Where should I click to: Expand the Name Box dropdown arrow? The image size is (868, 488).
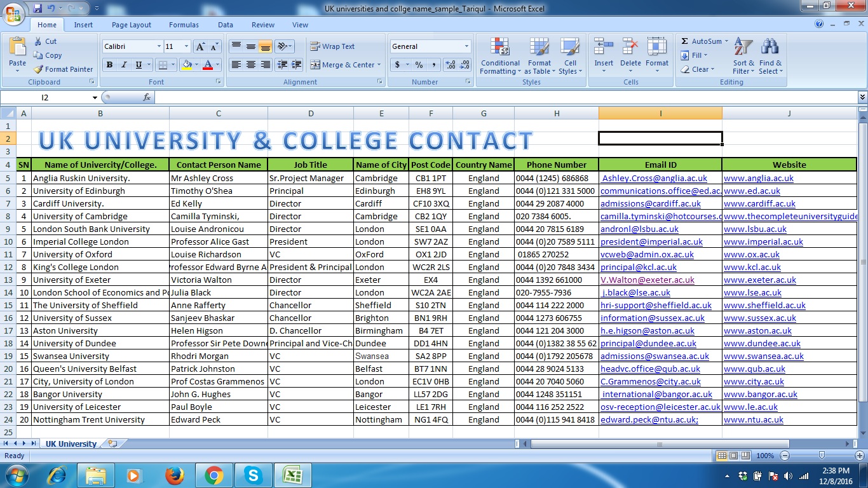tap(95, 97)
